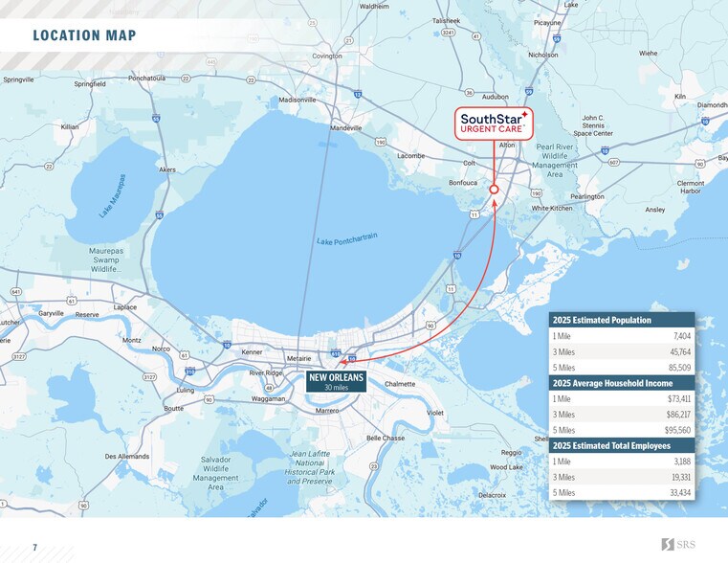Select the Mandeville city label
This screenshot has height=563, width=728.
[x=345, y=127]
